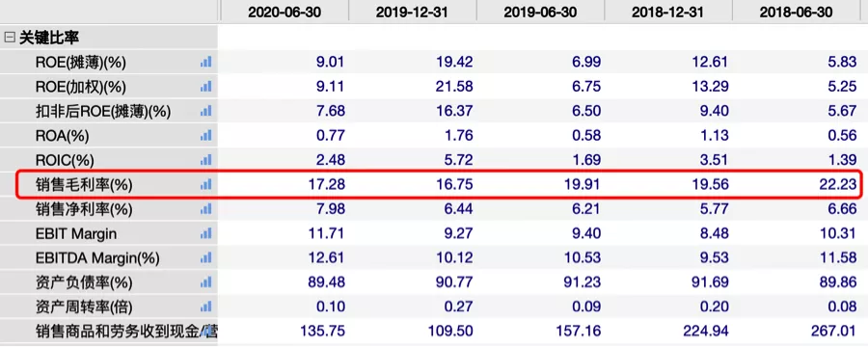Screen dimensions: 868x347
Task: Collapse the 关键比率 section
Action: pos(9,38)
